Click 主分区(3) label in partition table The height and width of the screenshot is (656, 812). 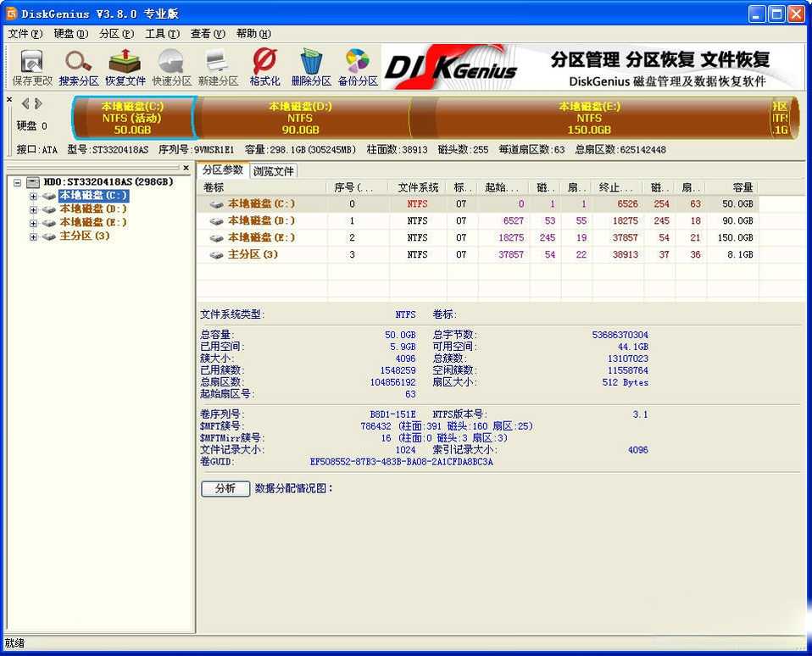click(x=253, y=255)
